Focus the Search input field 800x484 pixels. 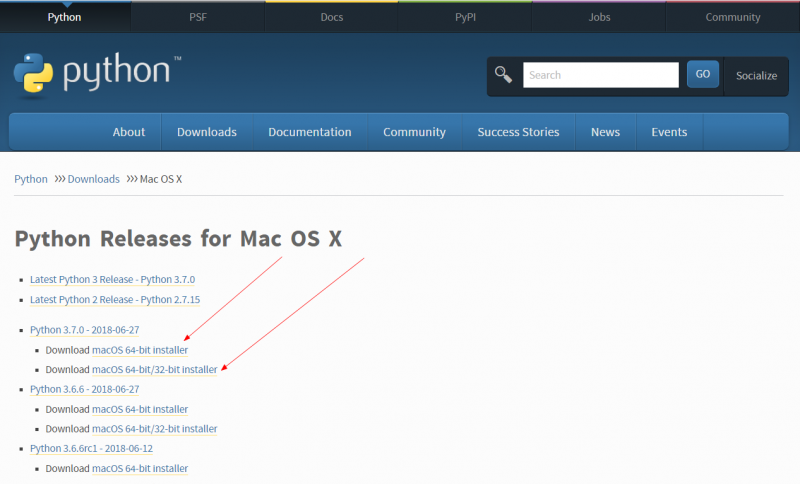pos(601,75)
